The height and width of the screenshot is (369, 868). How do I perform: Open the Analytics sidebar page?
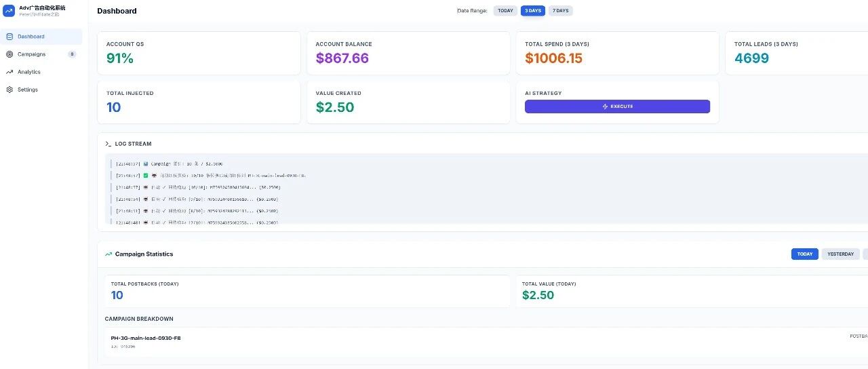coord(42,72)
